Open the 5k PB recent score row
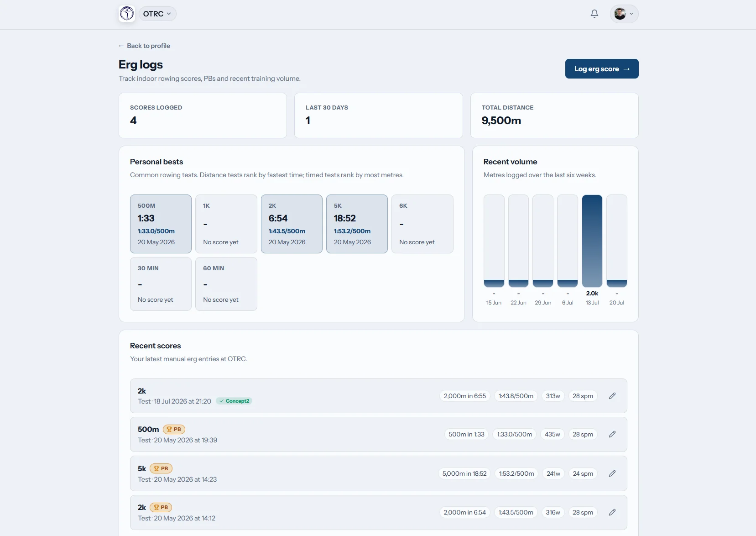The height and width of the screenshot is (536, 756). (378, 473)
